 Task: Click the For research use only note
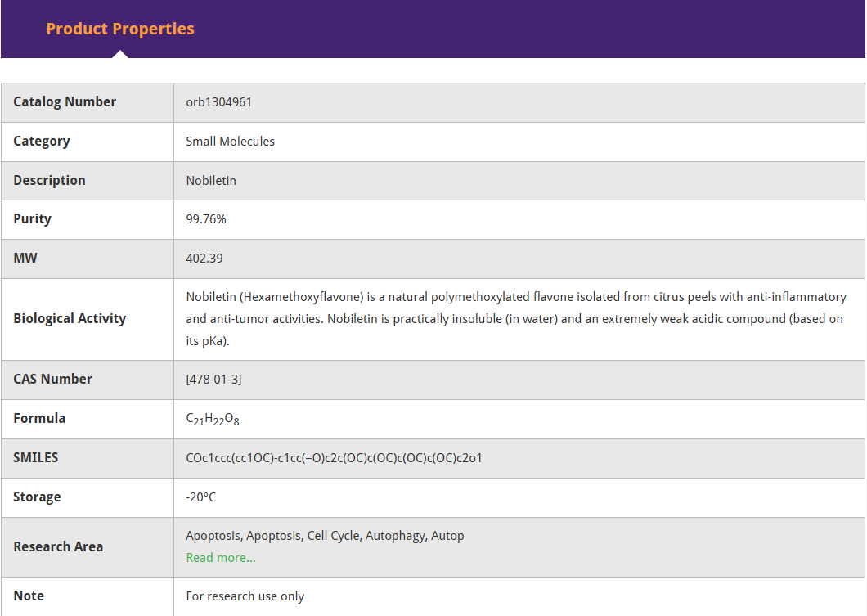245,596
